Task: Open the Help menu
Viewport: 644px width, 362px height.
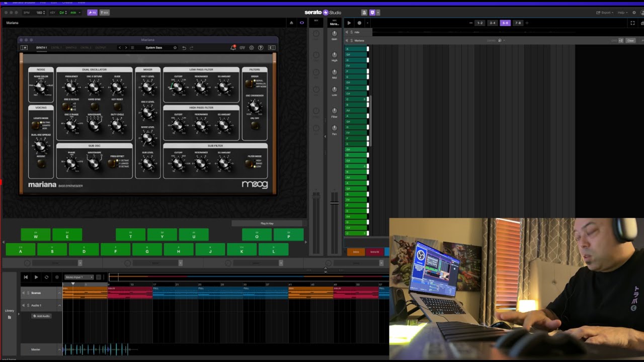Action: click(x=622, y=13)
